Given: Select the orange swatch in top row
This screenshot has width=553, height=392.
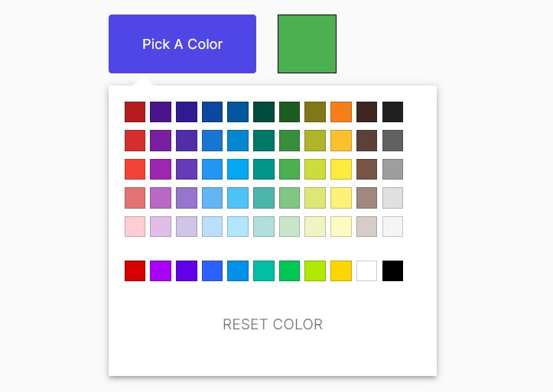Looking at the screenshot, I should (x=341, y=112).
